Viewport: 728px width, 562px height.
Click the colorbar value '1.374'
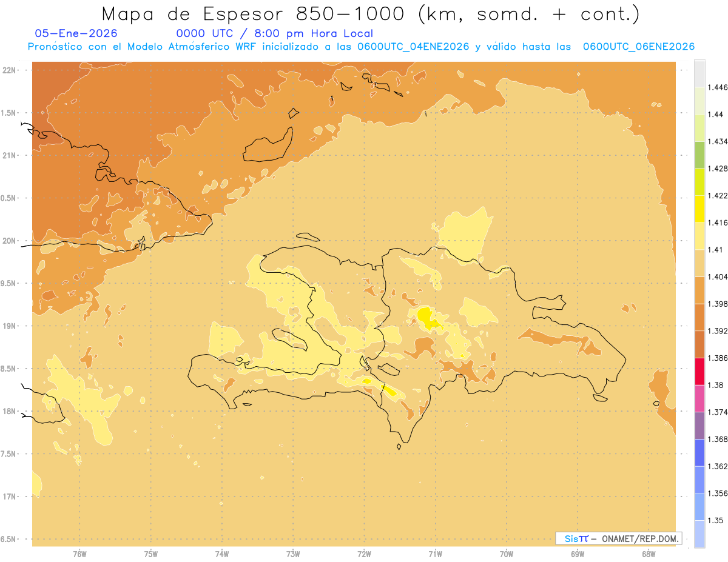[718, 412]
